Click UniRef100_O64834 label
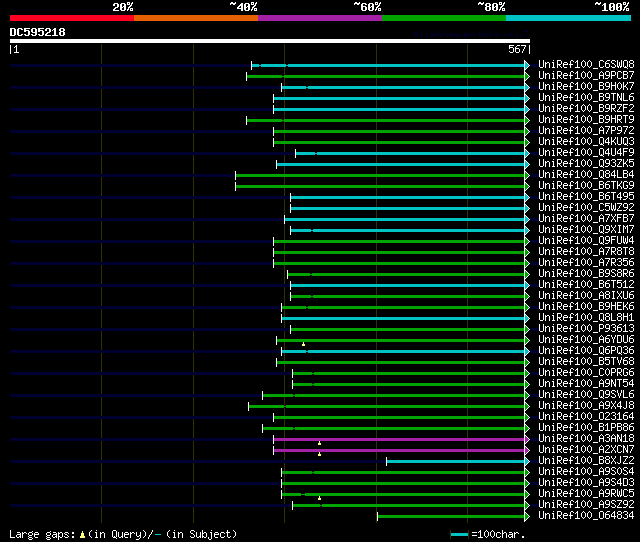640x542 pixels. point(586,516)
